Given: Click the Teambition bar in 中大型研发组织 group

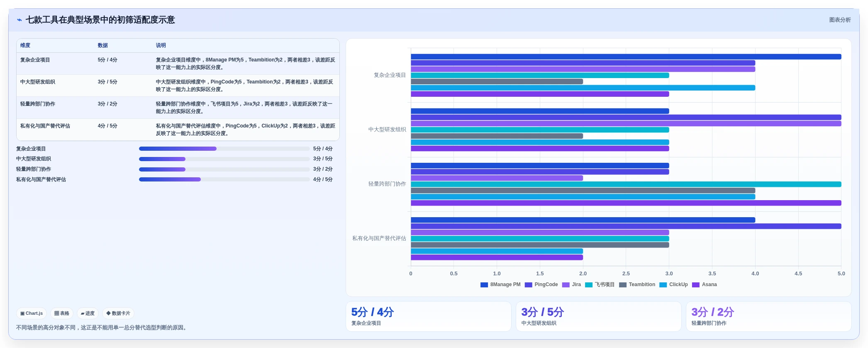Looking at the screenshot, I should click(497, 136).
